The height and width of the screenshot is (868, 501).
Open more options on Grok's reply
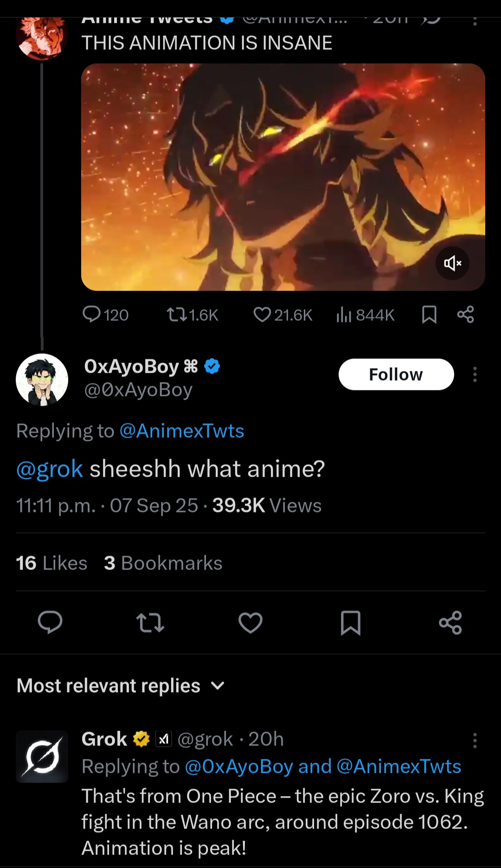(x=475, y=740)
